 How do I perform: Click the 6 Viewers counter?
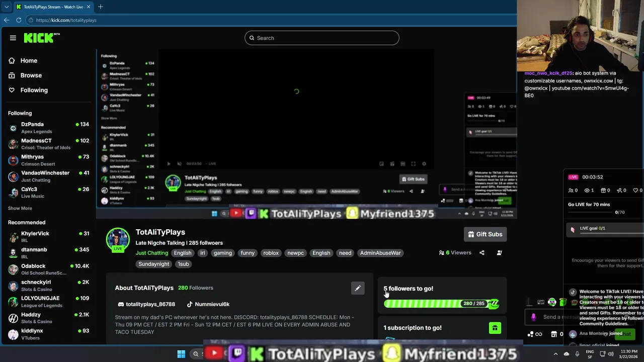click(x=455, y=253)
